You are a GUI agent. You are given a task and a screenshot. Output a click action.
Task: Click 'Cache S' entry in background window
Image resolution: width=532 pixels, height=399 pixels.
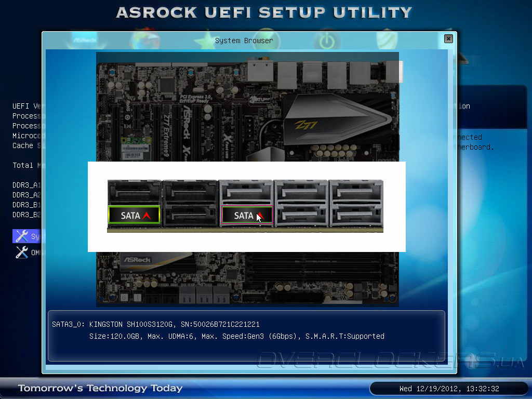coord(26,145)
